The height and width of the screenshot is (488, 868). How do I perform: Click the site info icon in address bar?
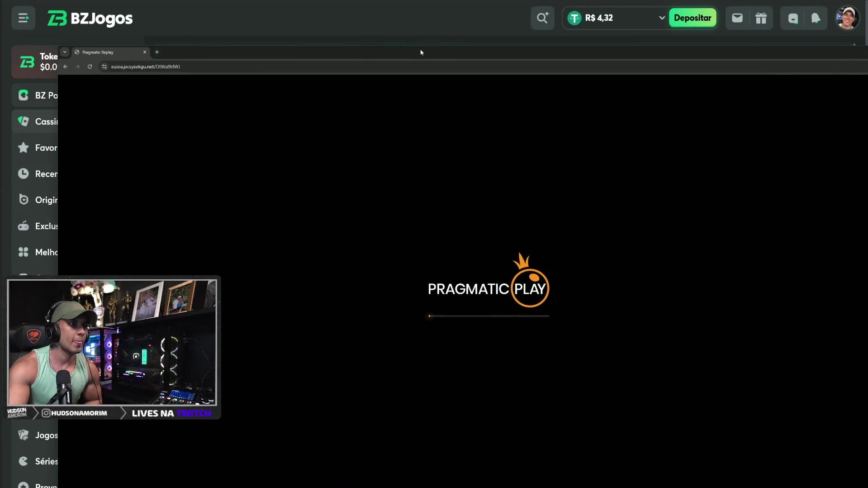click(x=104, y=67)
